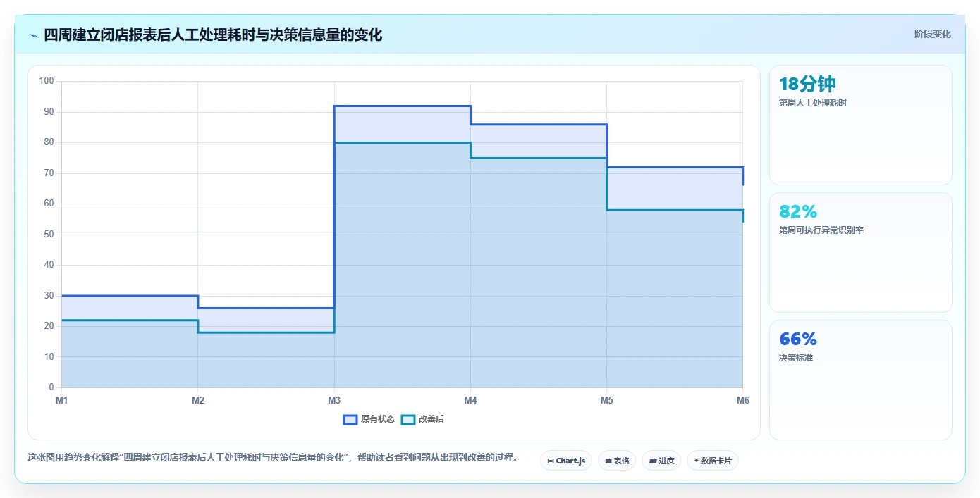Click the bar icon in the 进度 tag
This screenshot has height=498, width=980.
653,461
